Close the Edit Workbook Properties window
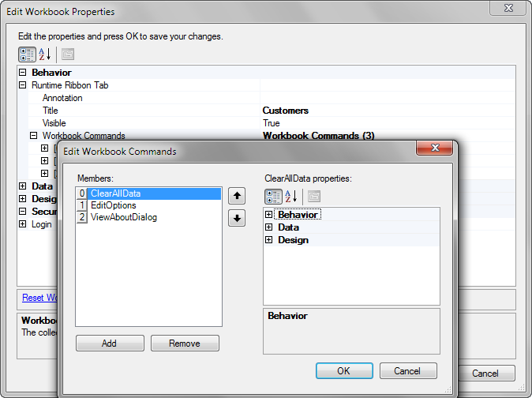 [x=508, y=8]
